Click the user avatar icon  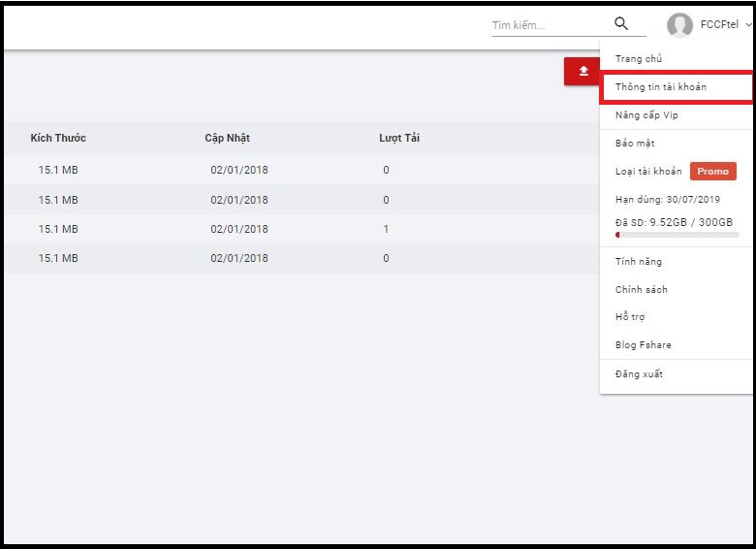679,25
